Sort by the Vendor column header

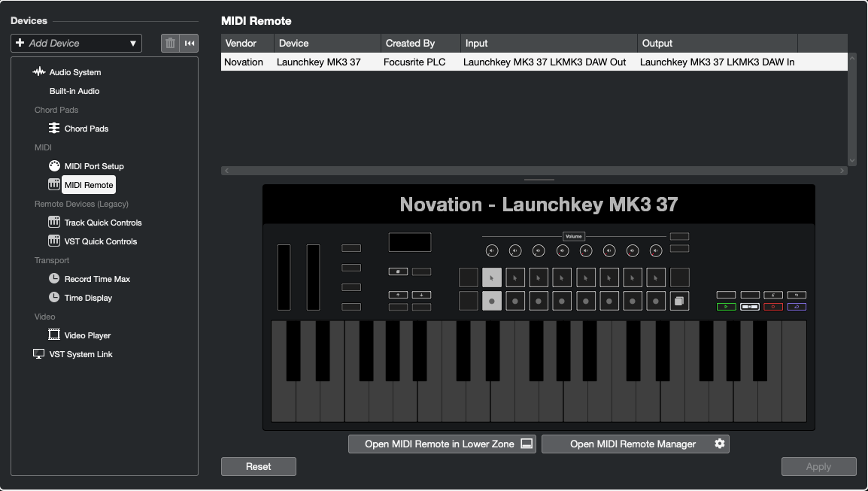click(x=247, y=43)
